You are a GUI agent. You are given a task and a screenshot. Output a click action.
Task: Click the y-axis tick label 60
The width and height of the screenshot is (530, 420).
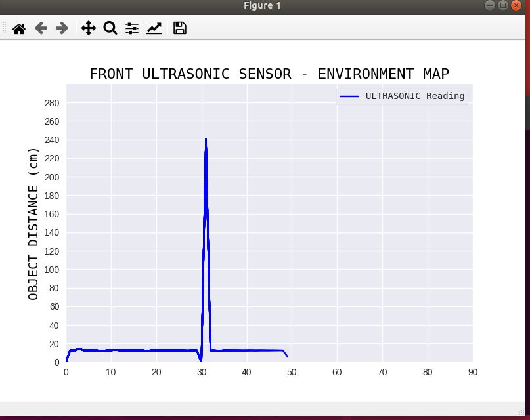click(x=55, y=306)
